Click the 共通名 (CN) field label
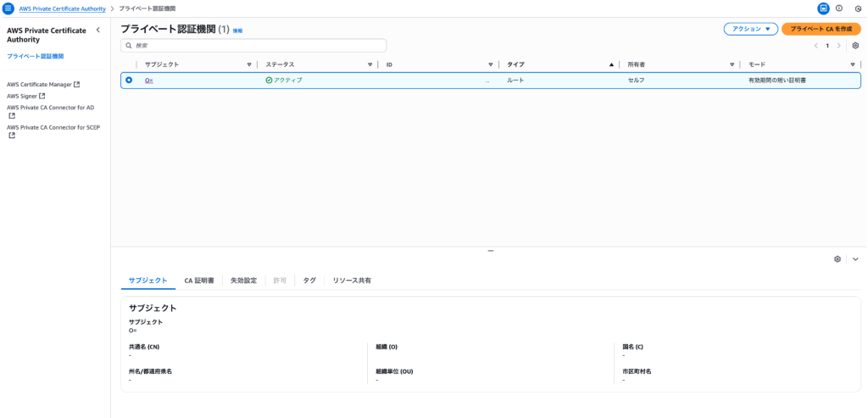868x418 pixels. [144, 347]
